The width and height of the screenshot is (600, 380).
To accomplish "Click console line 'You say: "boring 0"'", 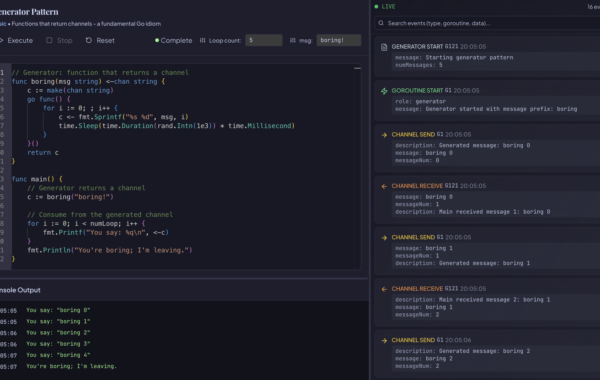I will (58, 310).
